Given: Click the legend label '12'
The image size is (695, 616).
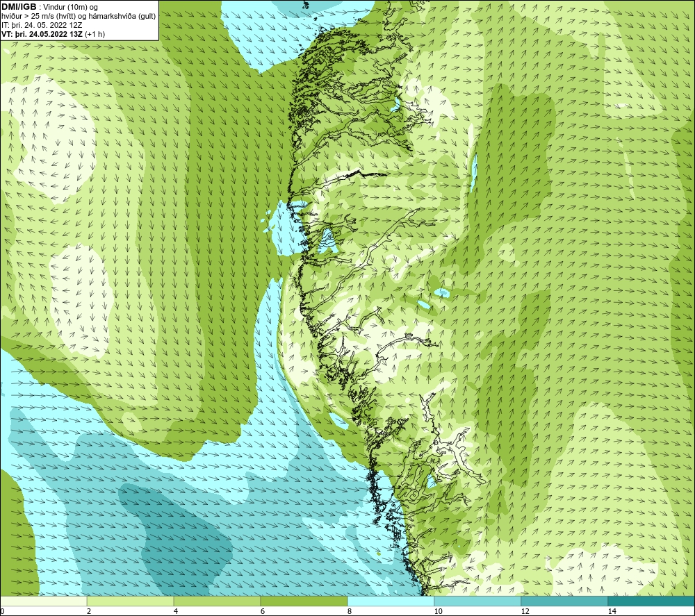Looking at the screenshot, I should tap(525, 611).
